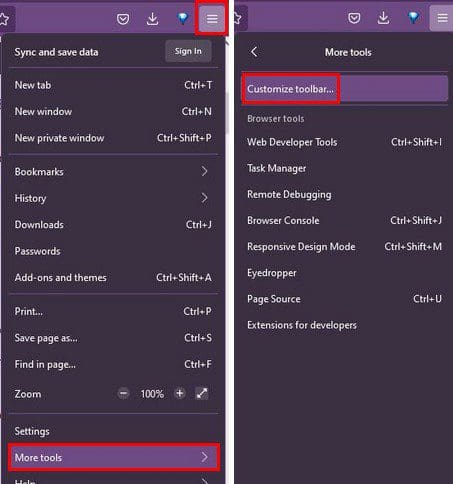Select New tab menu item
The height and width of the screenshot is (484, 453).
113,85
